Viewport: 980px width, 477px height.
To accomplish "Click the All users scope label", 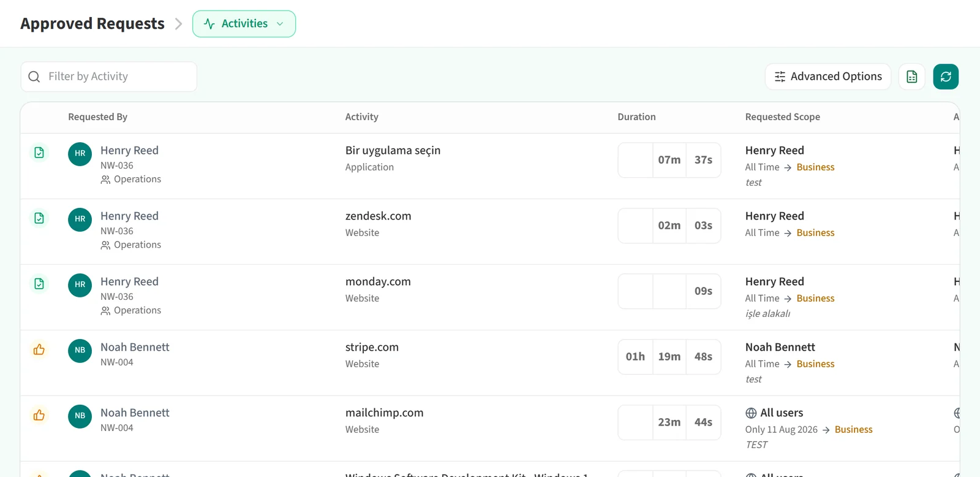I will (782, 413).
